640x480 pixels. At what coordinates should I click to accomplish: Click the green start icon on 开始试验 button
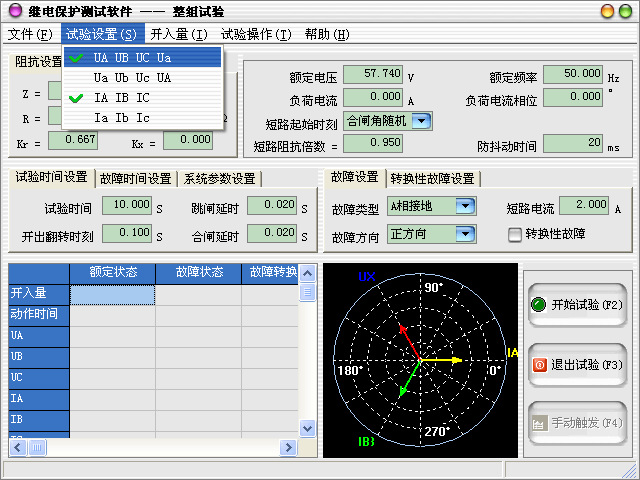point(538,304)
